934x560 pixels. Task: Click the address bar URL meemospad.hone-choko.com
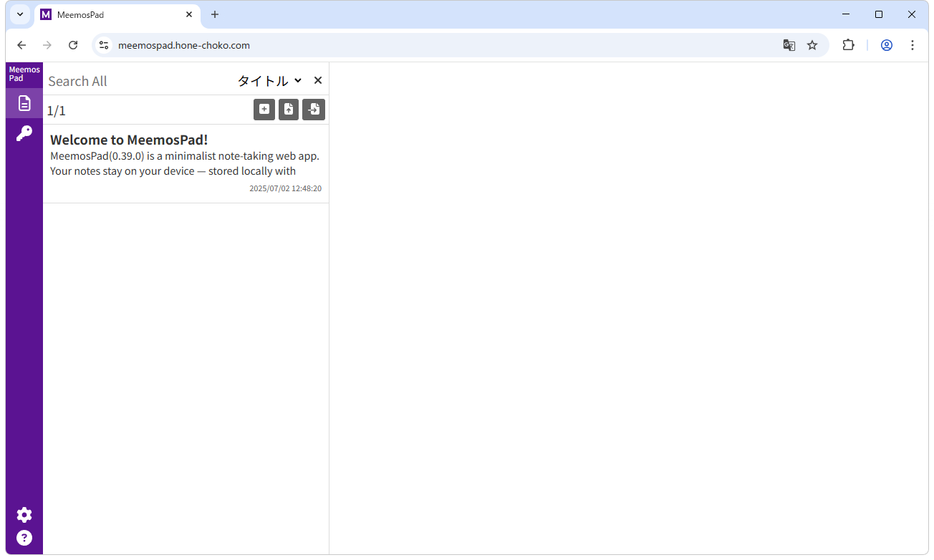[x=184, y=45]
